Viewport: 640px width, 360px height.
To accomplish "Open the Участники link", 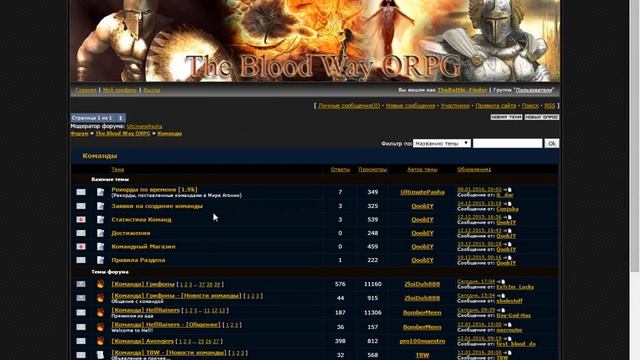I will [455, 106].
